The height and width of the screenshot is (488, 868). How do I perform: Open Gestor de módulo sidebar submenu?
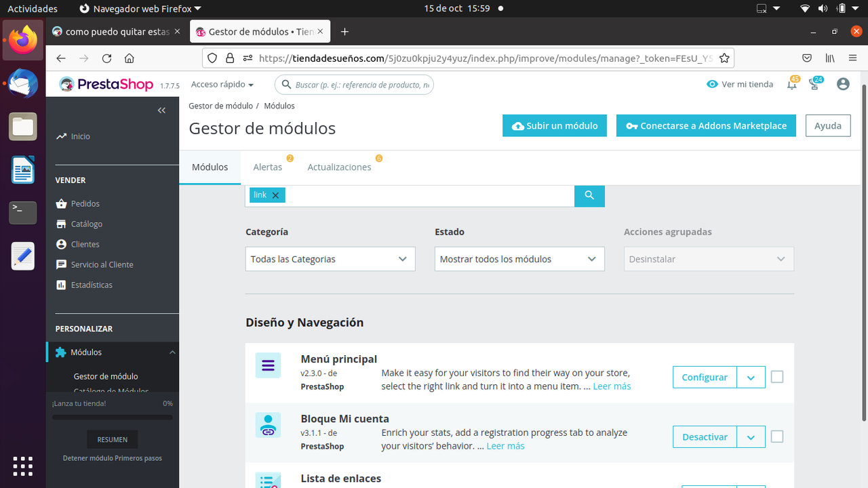[106, 376]
